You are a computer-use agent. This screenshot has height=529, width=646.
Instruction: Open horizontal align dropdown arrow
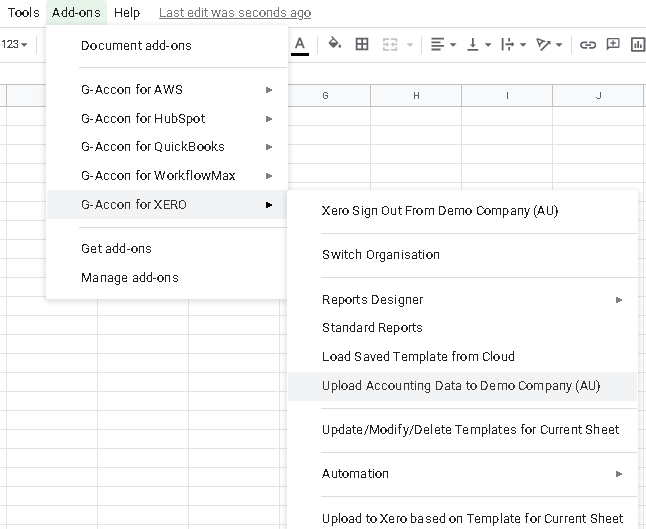453,44
